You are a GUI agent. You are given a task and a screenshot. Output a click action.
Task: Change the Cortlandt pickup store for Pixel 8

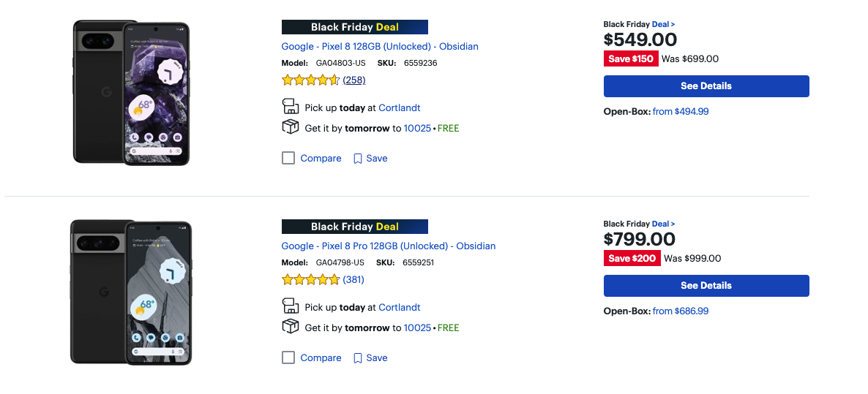pyautogui.click(x=399, y=107)
